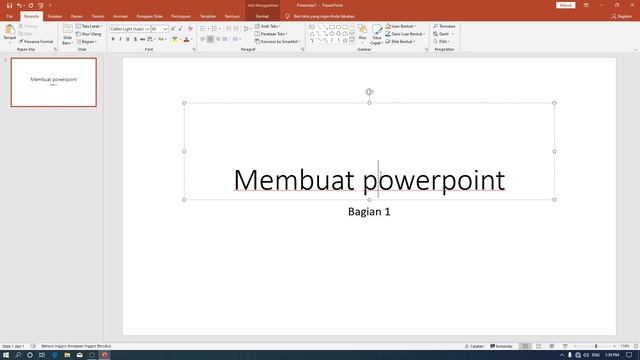Click the Masuk (Sign in) button
The image size is (640, 360).
coord(565,5)
